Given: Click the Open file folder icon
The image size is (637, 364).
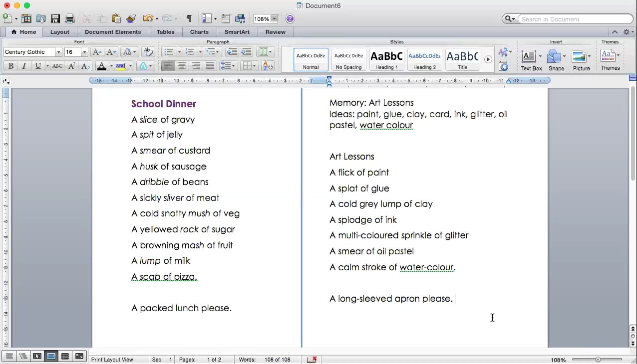Looking at the screenshot, I should [40, 18].
